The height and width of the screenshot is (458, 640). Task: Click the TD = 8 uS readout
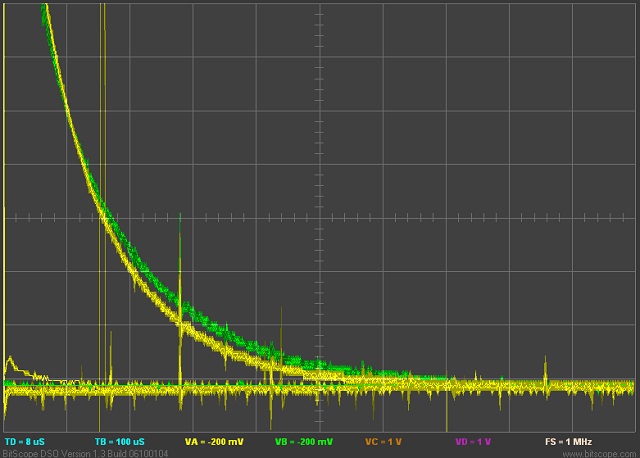pyautogui.click(x=25, y=441)
